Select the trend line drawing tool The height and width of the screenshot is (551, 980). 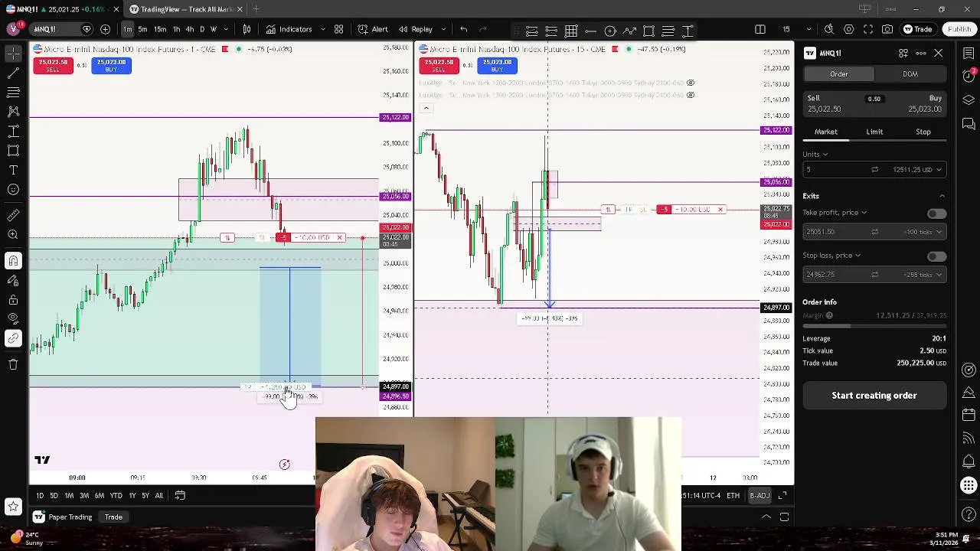pyautogui.click(x=13, y=73)
